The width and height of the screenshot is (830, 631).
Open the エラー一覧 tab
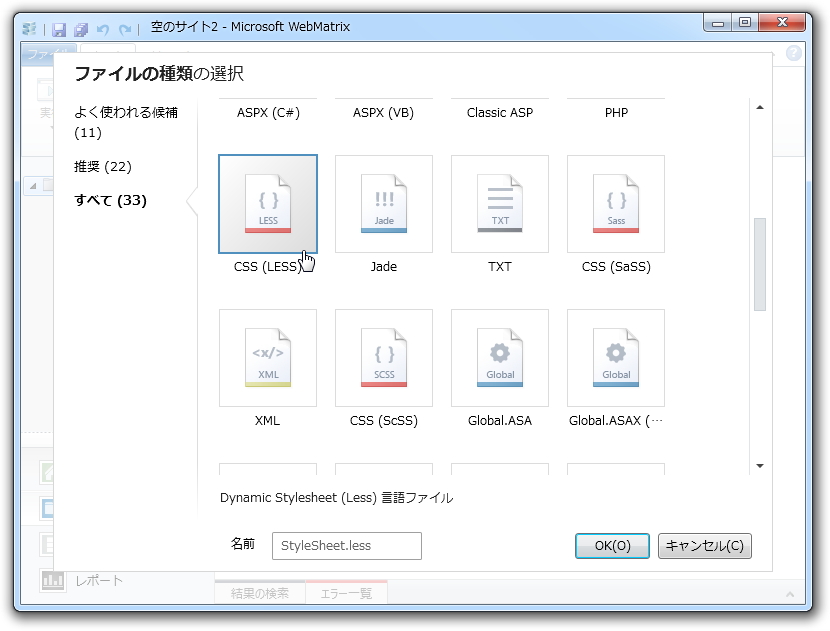(x=346, y=593)
